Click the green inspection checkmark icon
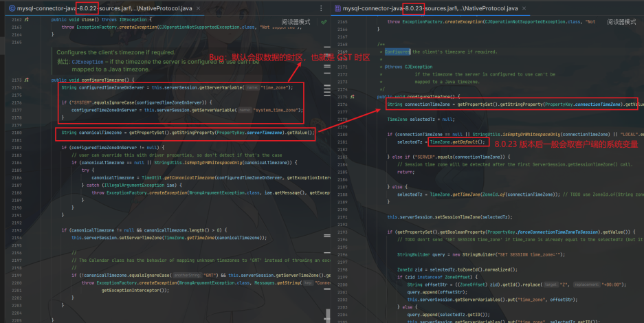Screen dimensions: 644x323 (x=324, y=22)
